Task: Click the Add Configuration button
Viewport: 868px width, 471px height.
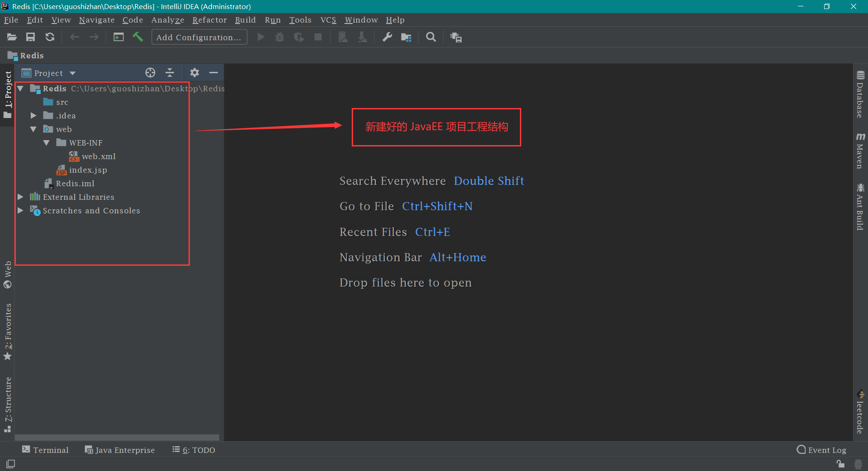Action: click(199, 37)
